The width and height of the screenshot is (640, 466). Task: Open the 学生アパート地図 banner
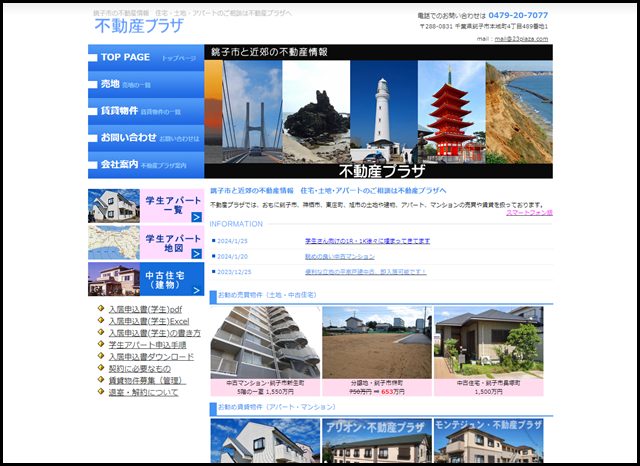point(146,243)
